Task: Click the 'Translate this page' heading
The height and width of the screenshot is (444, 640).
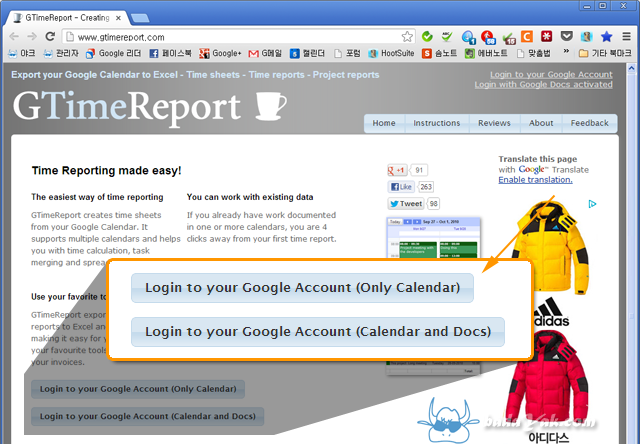Action: 538,159
